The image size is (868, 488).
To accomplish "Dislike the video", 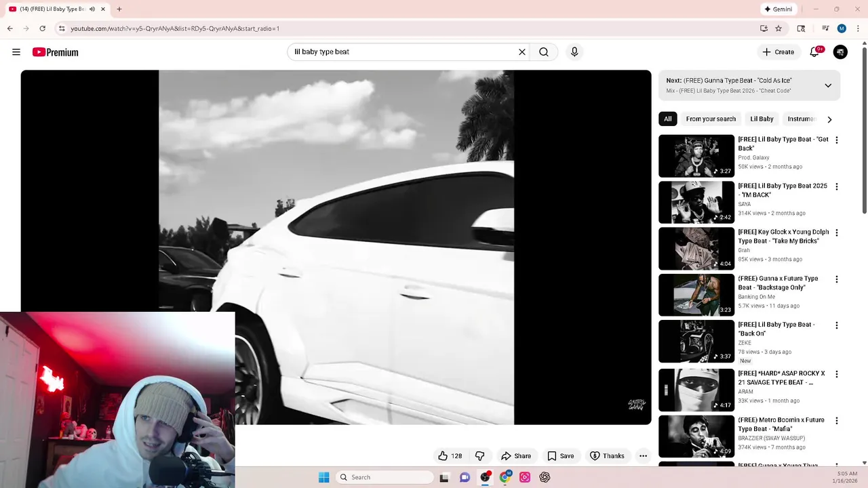I will click(479, 456).
